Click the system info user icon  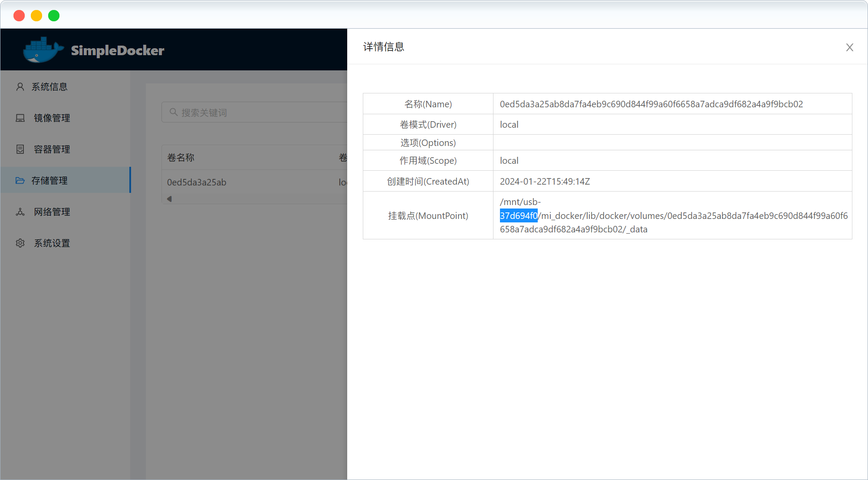pyautogui.click(x=20, y=87)
